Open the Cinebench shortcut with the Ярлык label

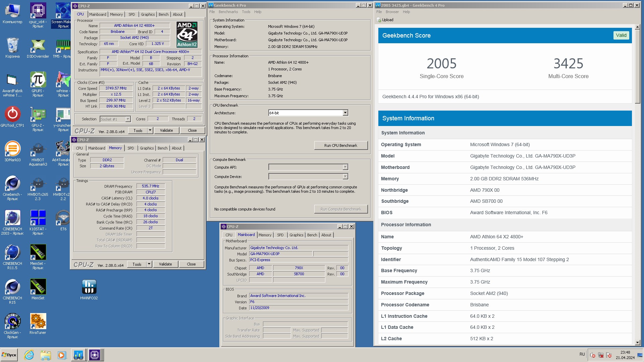pyautogui.click(x=12, y=188)
